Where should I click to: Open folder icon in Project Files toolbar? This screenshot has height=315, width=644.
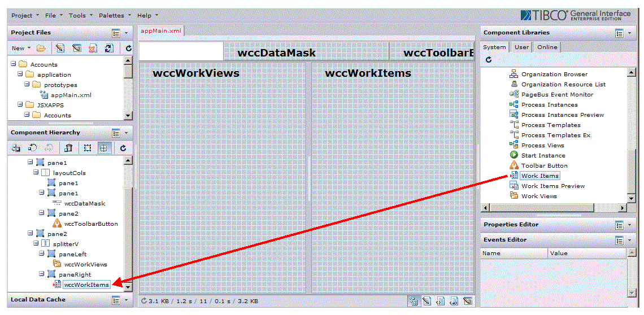41,48
